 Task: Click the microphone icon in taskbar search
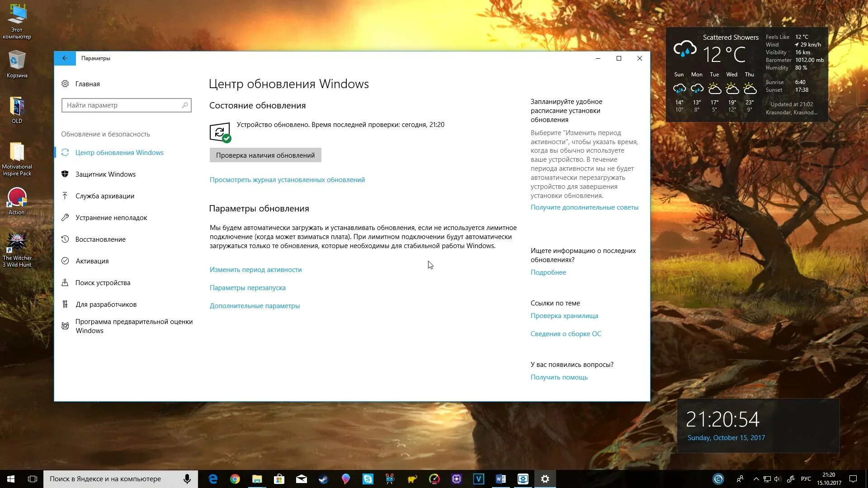[x=187, y=479]
